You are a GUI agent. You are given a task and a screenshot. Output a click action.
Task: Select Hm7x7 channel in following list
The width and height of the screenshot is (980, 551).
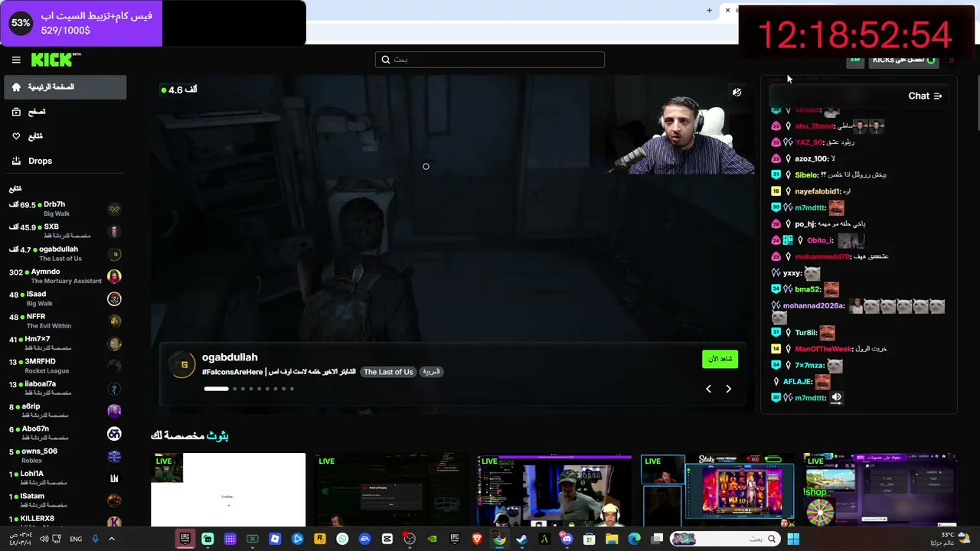65,344
